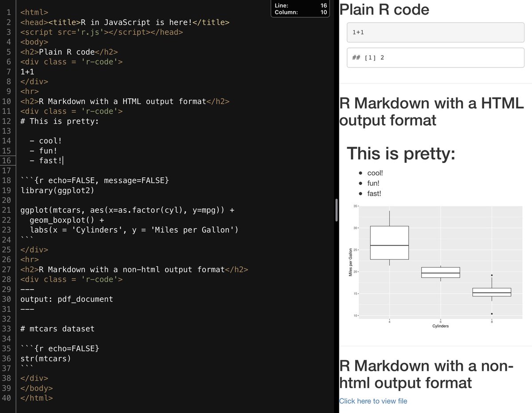This screenshot has height=413, width=532.
Task: Click the '# mtcars dataset' line
Action: [57, 329]
